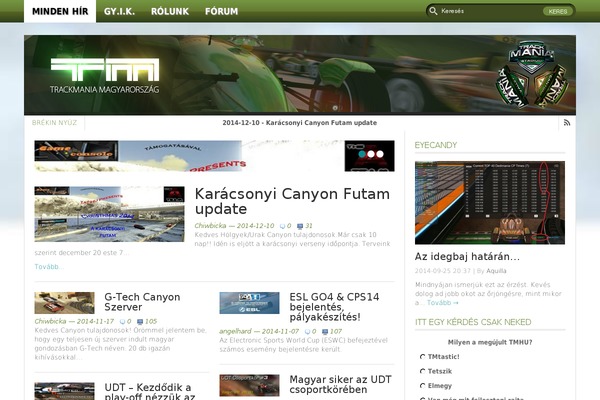The height and width of the screenshot is (400, 600).
Task: Open ESL GO4 & CPS14 bejelentés headline
Action: pyautogui.click(x=334, y=307)
